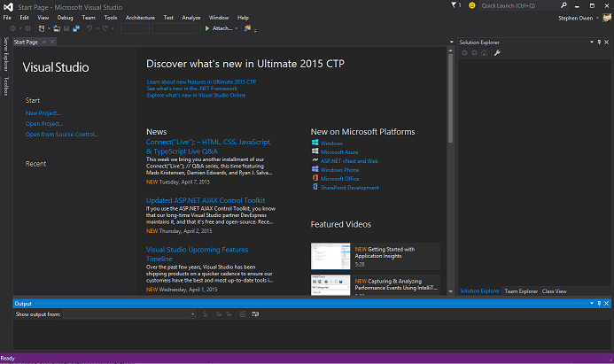Click Output Go to Previous Message icon
This screenshot has height=364, width=614.
tap(219, 314)
